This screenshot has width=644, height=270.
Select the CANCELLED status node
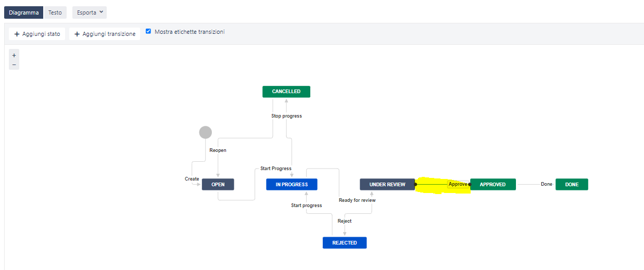[286, 92]
